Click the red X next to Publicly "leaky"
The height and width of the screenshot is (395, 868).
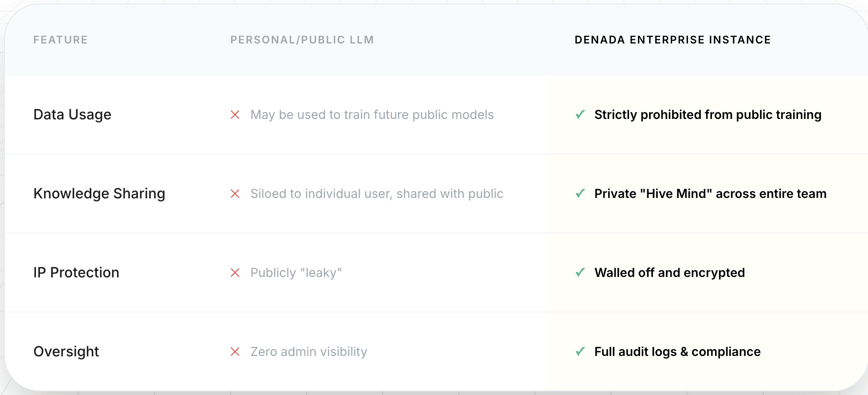pos(235,273)
